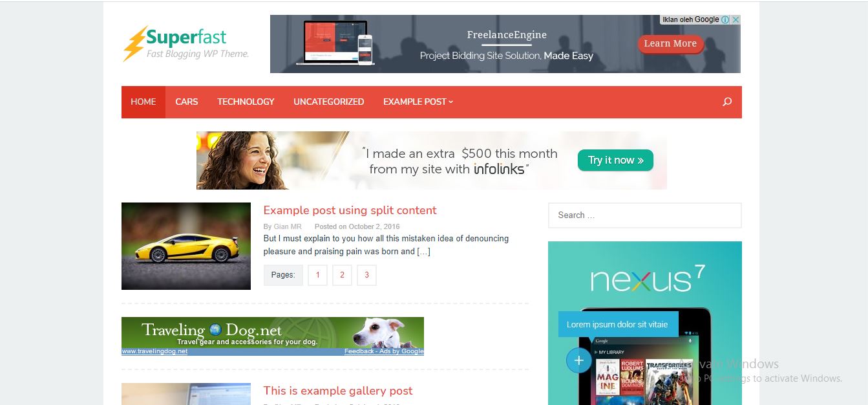868x405 pixels.
Task: Open page 1 of the split post
Action: [x=317, y=275]
